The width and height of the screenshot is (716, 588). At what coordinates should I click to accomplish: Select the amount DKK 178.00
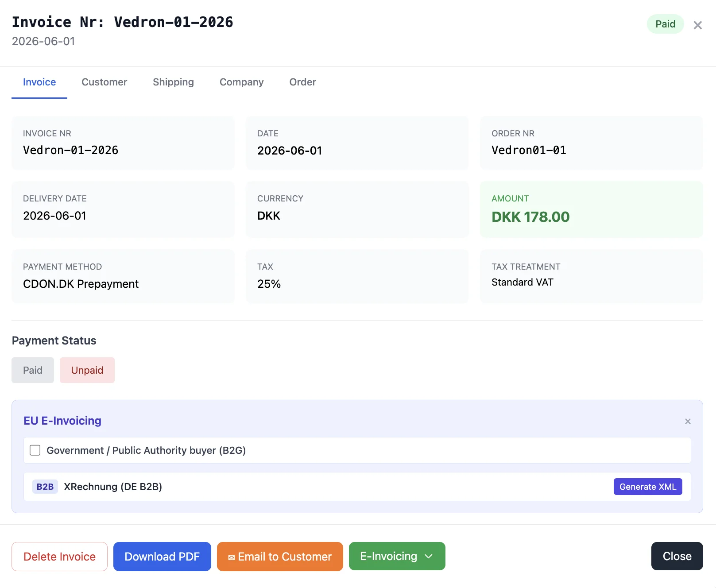point(530,217)
